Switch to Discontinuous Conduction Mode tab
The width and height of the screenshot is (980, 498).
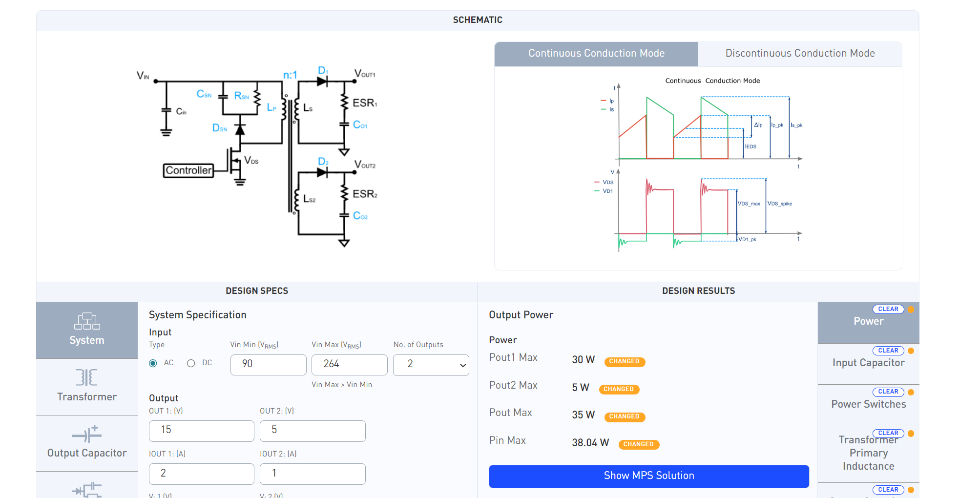[x=800, y=54]
